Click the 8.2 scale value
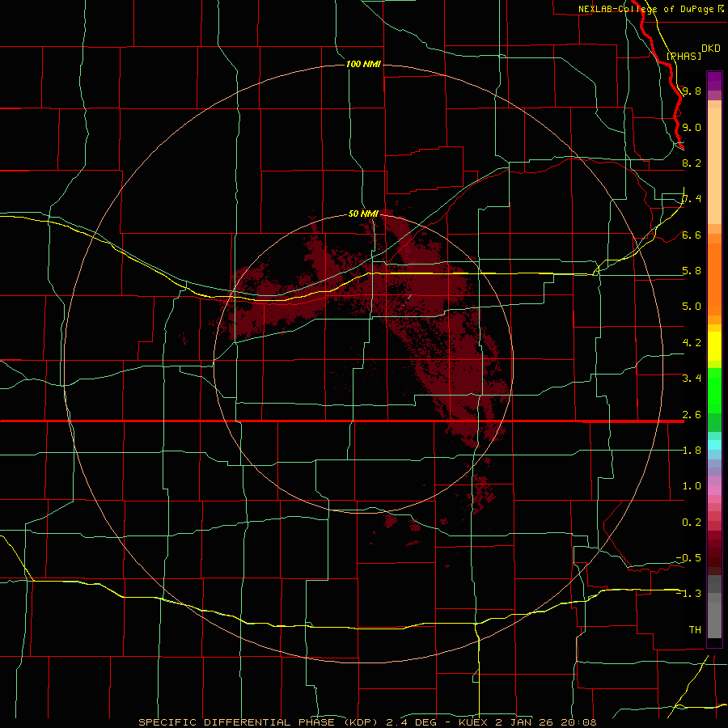The width and height of the screenshot is (728, 728). pos(692,163)
